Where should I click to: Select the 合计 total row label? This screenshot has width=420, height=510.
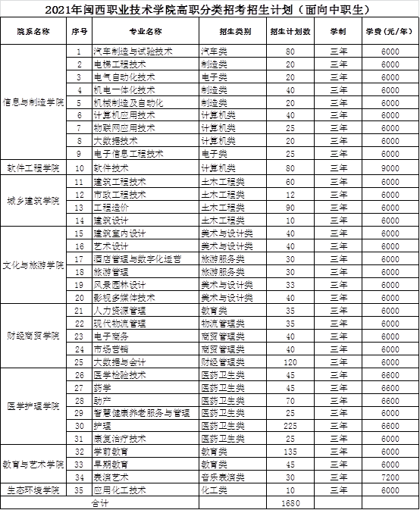(100, 503)
